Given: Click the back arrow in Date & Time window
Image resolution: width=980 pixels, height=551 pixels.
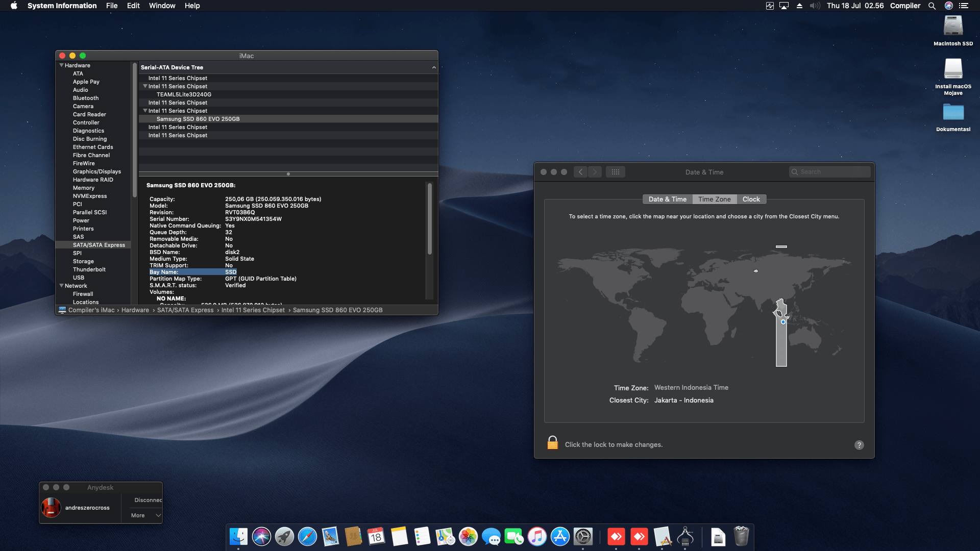Looking at the screenshot, I should [580, 172].
